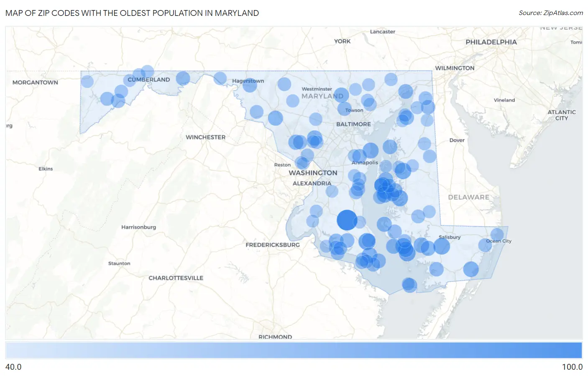Click the ALEXANDRIA map label
The height and width of the screenshot is (376, 588).
[x=312, y=183]
